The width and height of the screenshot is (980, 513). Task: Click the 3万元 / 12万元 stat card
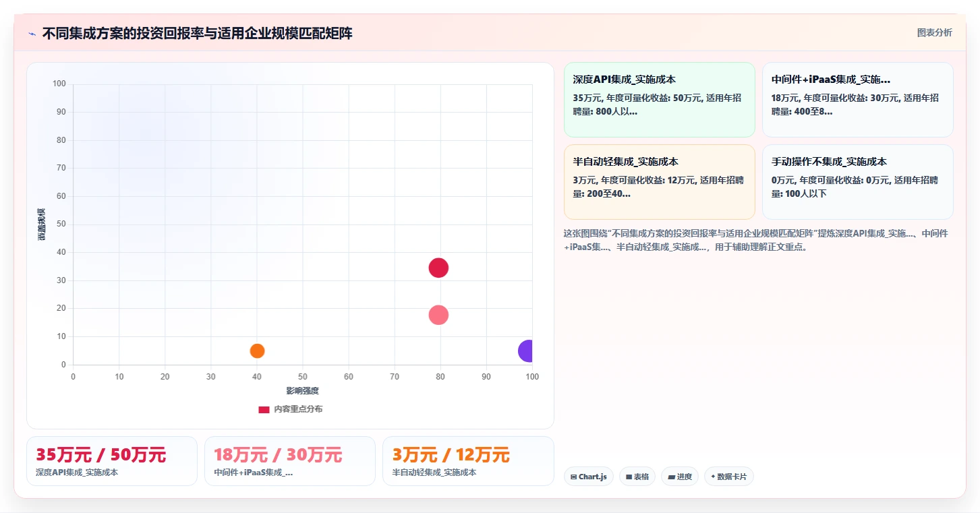(x=468, y=461)
